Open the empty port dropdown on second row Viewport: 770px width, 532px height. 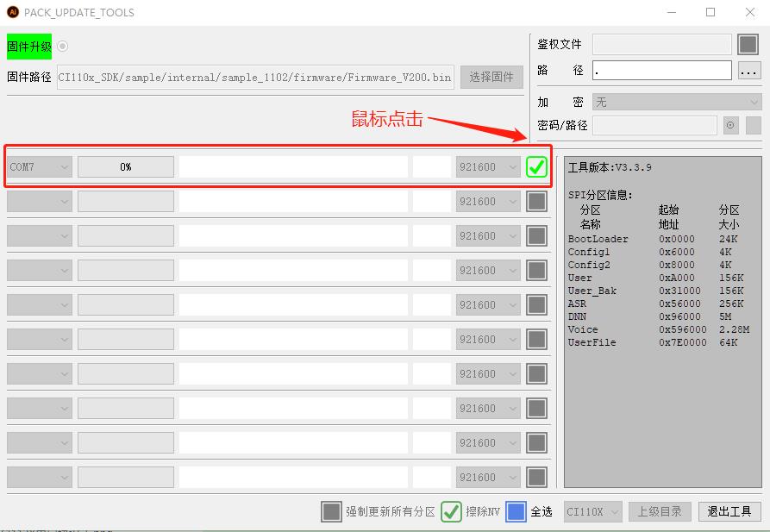click(40, 202)
